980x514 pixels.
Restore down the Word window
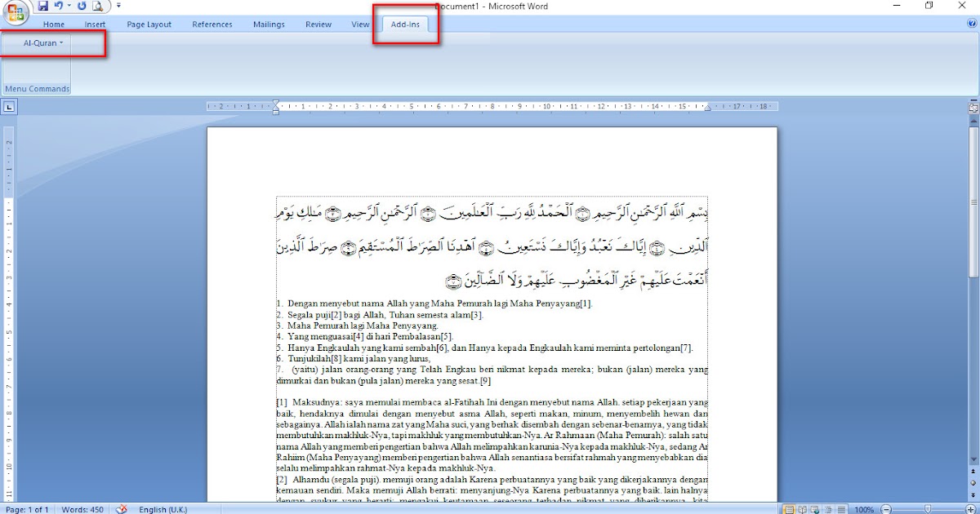point(929,6)
